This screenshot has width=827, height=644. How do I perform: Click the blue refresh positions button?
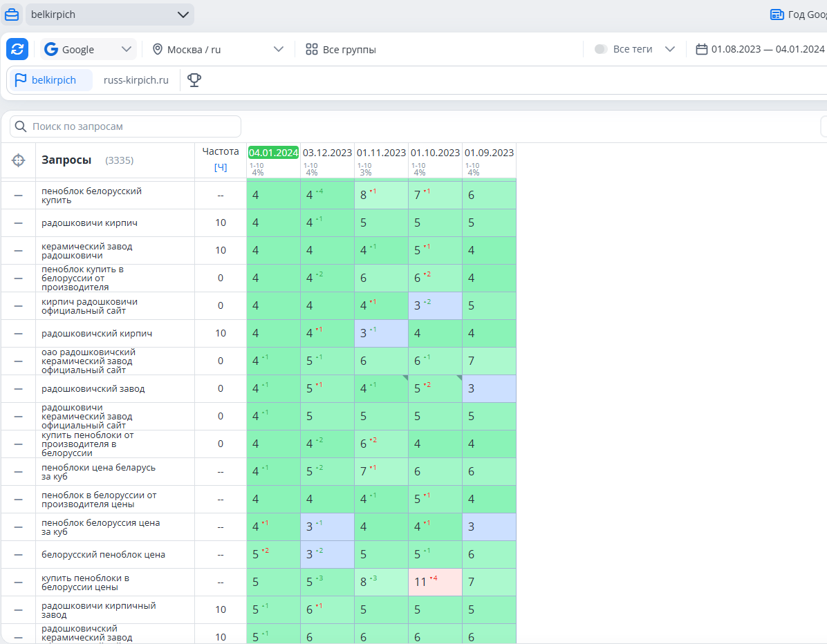(17, 49)
